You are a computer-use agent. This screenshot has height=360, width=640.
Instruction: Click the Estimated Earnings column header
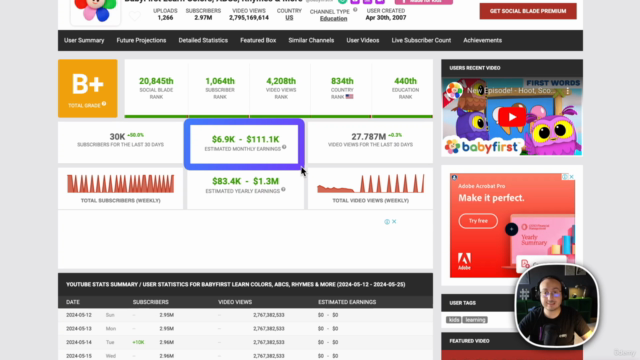tap(347, 302)
